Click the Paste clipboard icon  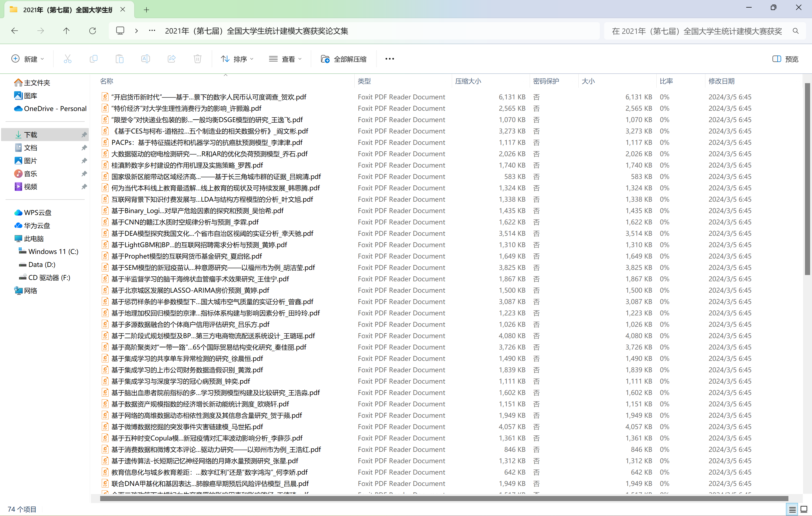pyautogui.click(x=119, y=59)
